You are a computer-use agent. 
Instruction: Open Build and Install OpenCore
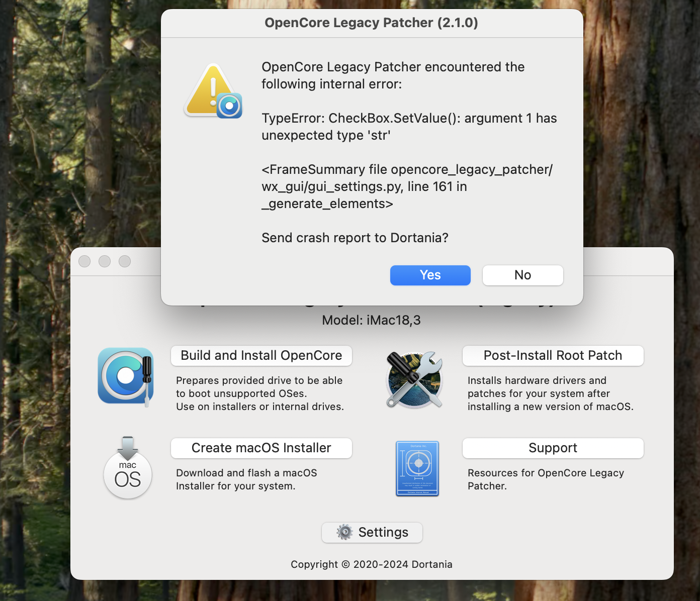click(x=261, y=356)
